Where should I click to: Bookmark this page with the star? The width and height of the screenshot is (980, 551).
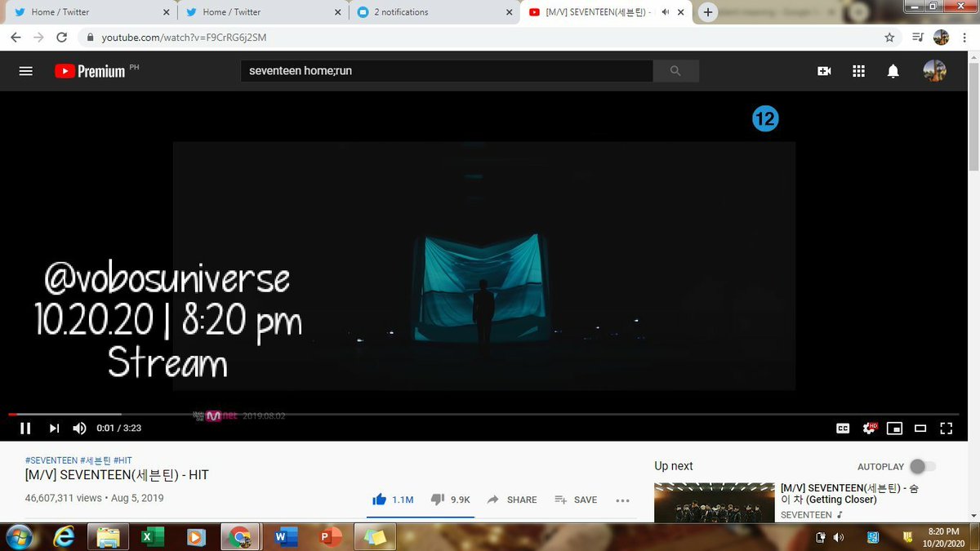pos(889,38)
